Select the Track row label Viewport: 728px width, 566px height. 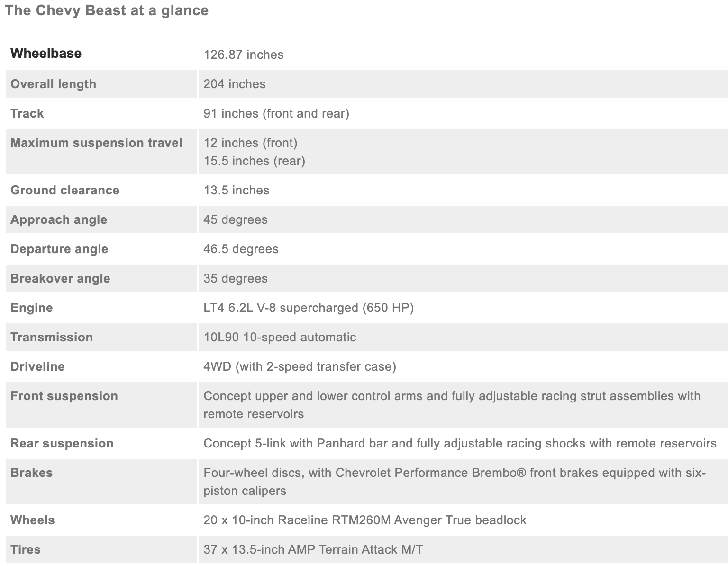(27, 113)
